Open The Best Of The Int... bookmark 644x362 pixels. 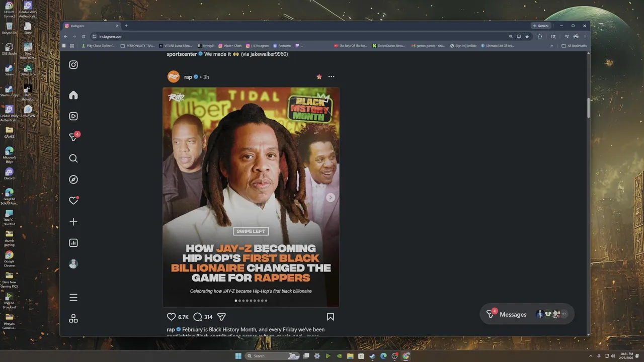pos(351,46)
